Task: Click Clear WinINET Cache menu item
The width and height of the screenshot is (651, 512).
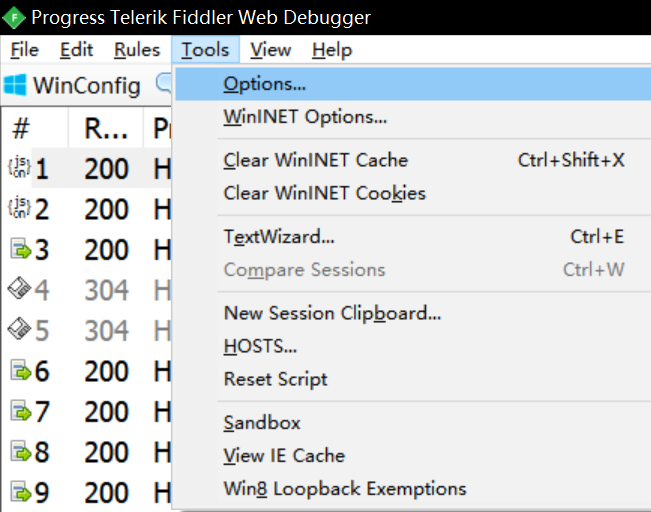Action: coord(315,160)
